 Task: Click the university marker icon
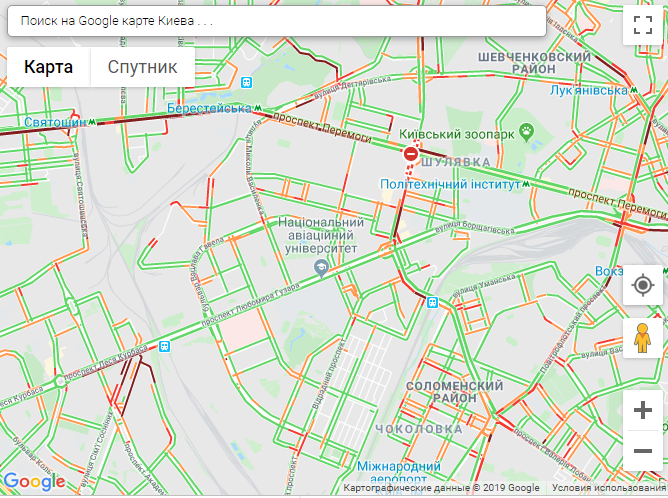coord(321,269)
